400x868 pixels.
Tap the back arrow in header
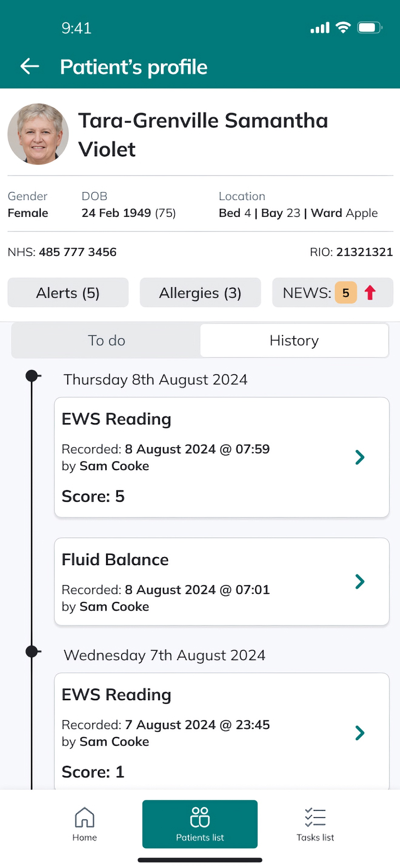point(30,66)
